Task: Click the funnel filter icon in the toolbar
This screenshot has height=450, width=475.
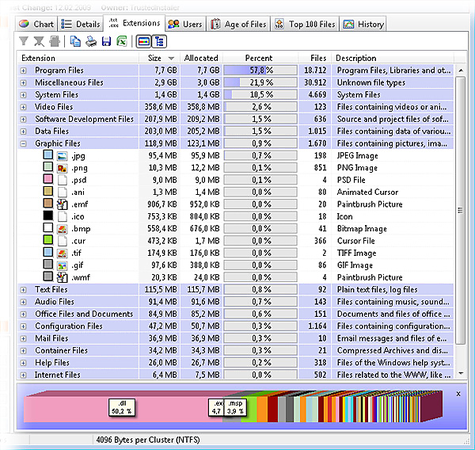Action: [x=23, y=41]
